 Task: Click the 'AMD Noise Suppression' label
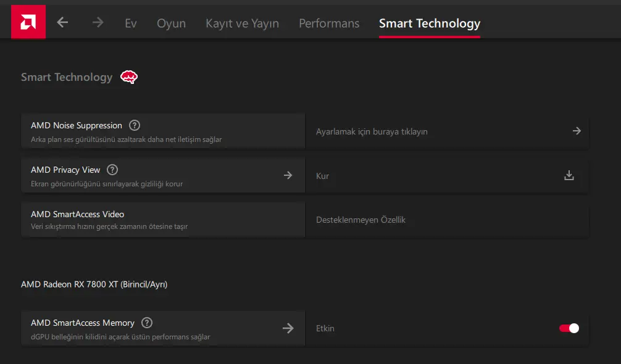tap(77, 125)
